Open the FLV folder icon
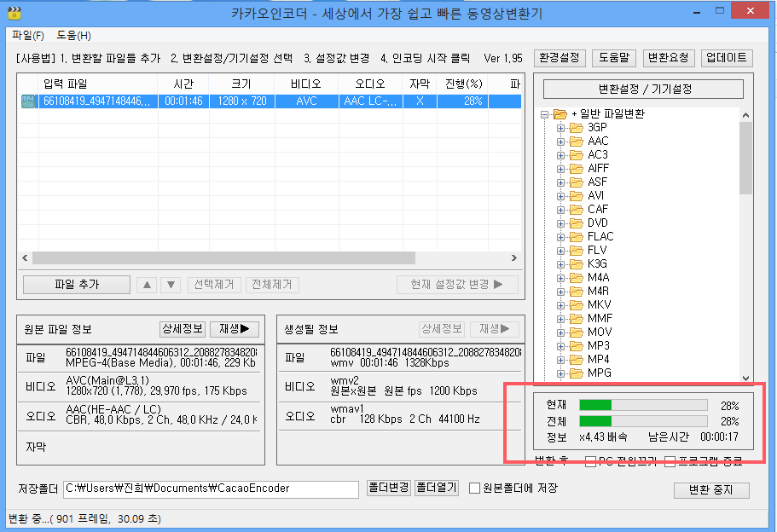The image size is (777, 532). 576,250
